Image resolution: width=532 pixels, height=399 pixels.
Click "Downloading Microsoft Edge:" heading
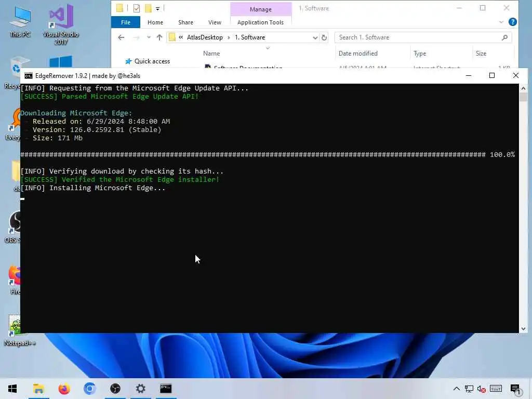coord(76,113)
